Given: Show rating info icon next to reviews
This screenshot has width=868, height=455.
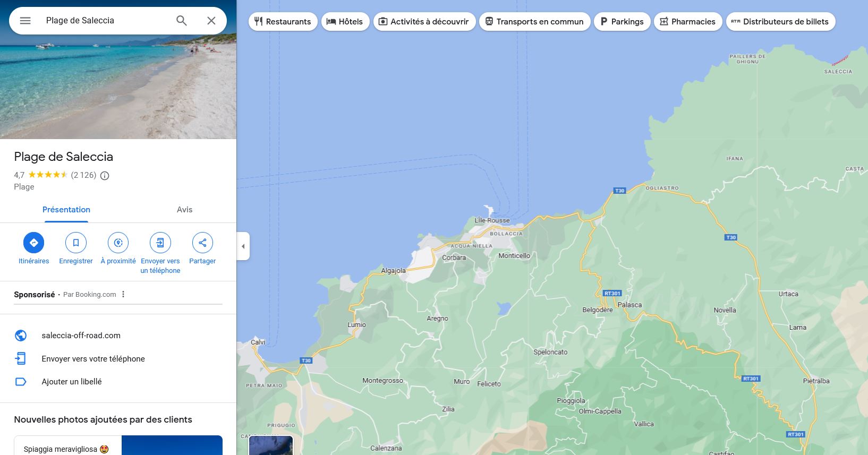Looking at the screenshot, I should click(105, 176).
